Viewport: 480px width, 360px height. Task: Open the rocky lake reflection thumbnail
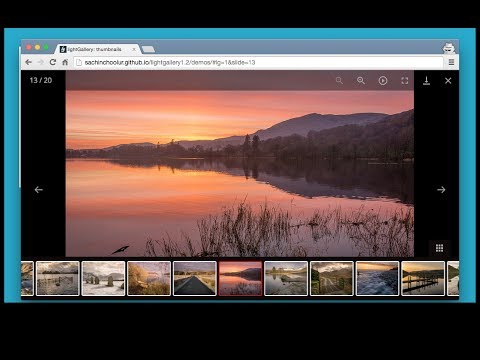(286, 279)
